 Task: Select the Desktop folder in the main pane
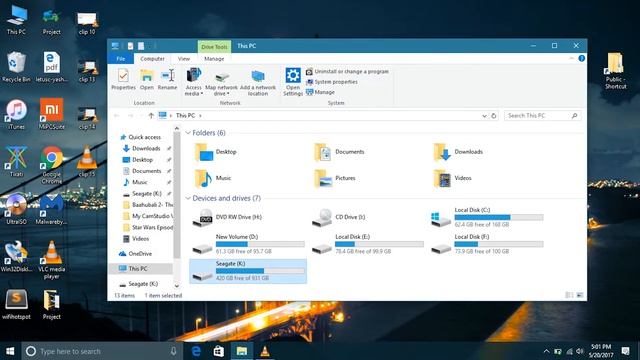click(216, 152)
